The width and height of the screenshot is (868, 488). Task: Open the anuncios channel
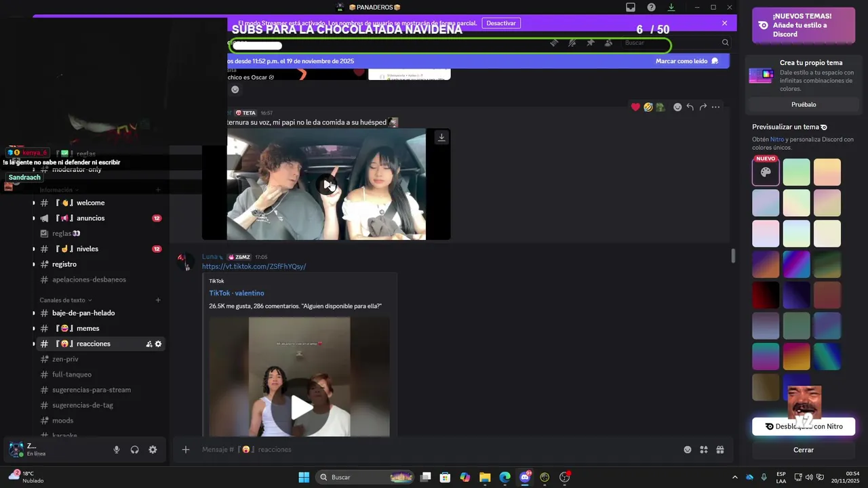pyautogui.click(x=100, y=218)
